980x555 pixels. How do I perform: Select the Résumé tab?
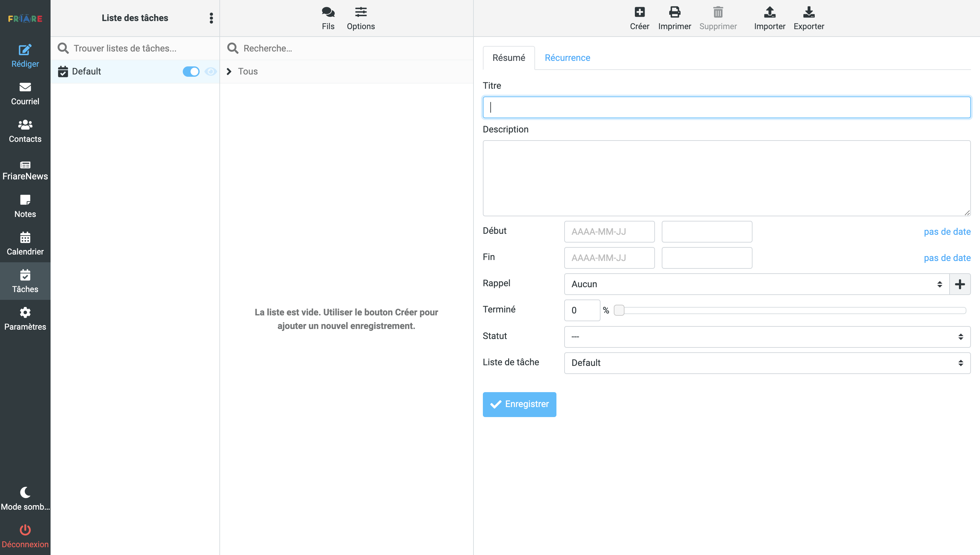click(508, 58)
